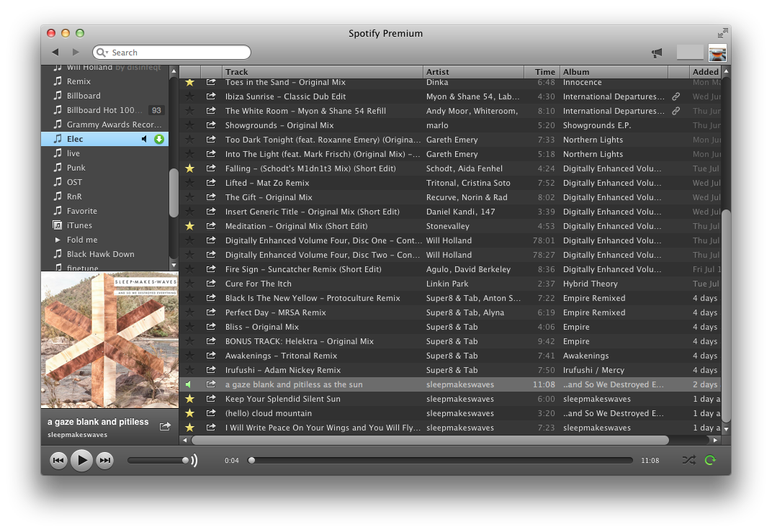Click the horizontal scrollbar of track list

point(431,440)
